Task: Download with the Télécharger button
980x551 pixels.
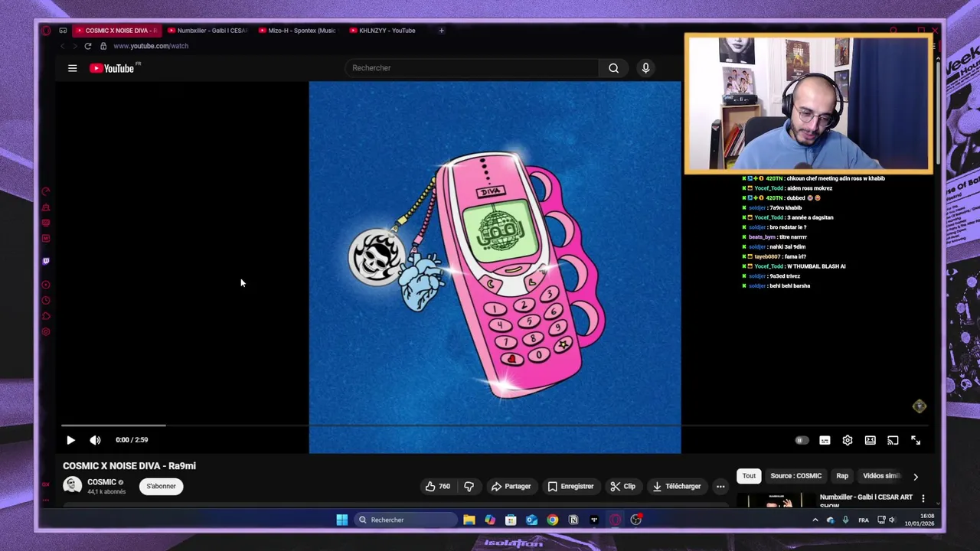Action: click(677, 486)
